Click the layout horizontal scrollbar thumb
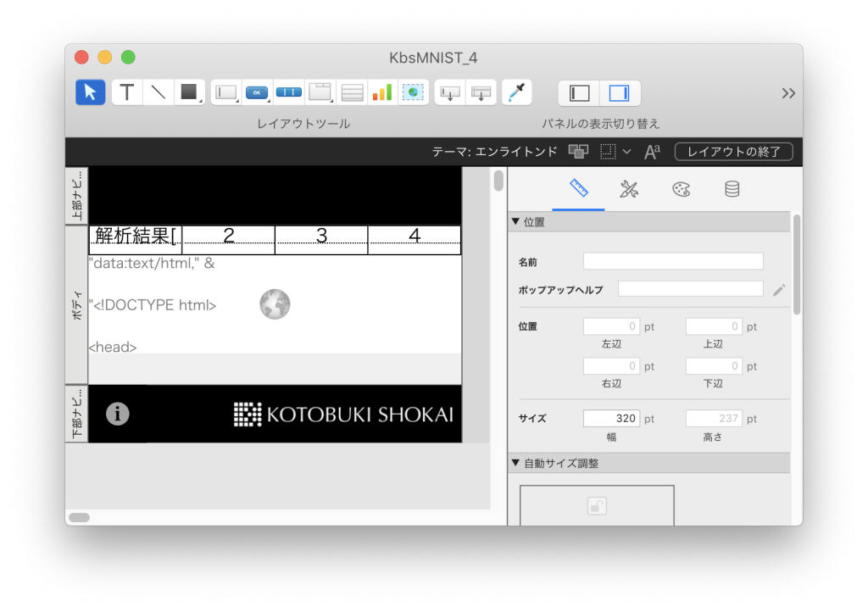The height and width of the screenshot is (612, 868). [x=79, y=517]
